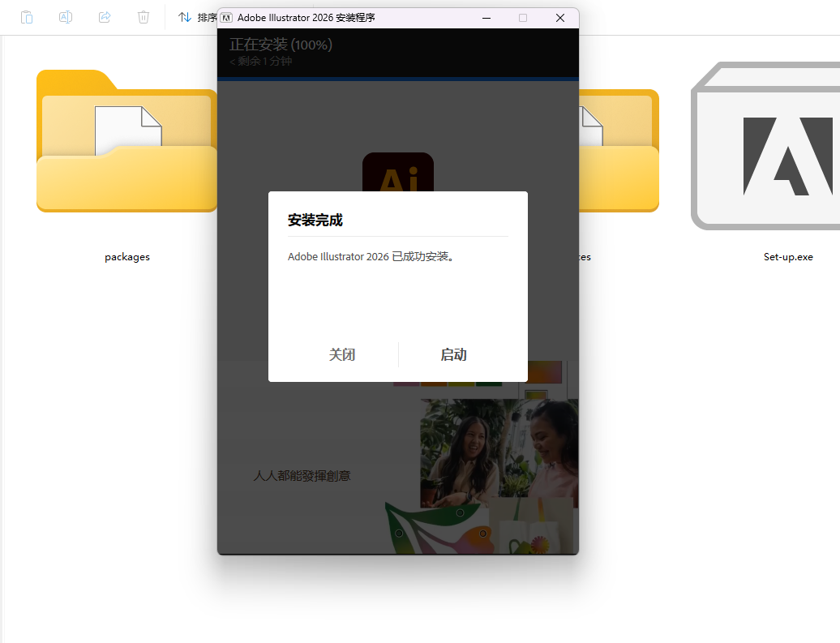
Task: Click the Adobe Illustrator 2026 安装程序 window title
Action: click(x=306, y=18)
